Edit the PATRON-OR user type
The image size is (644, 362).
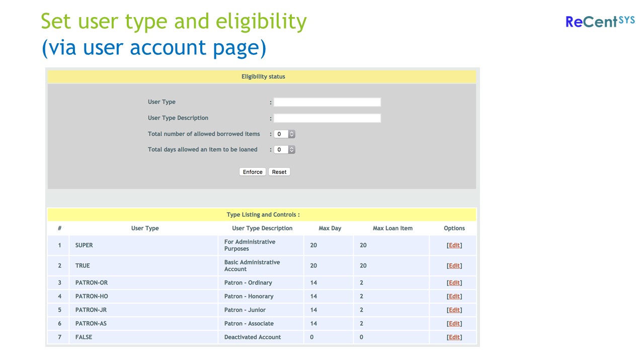click(x=454, y=283)
